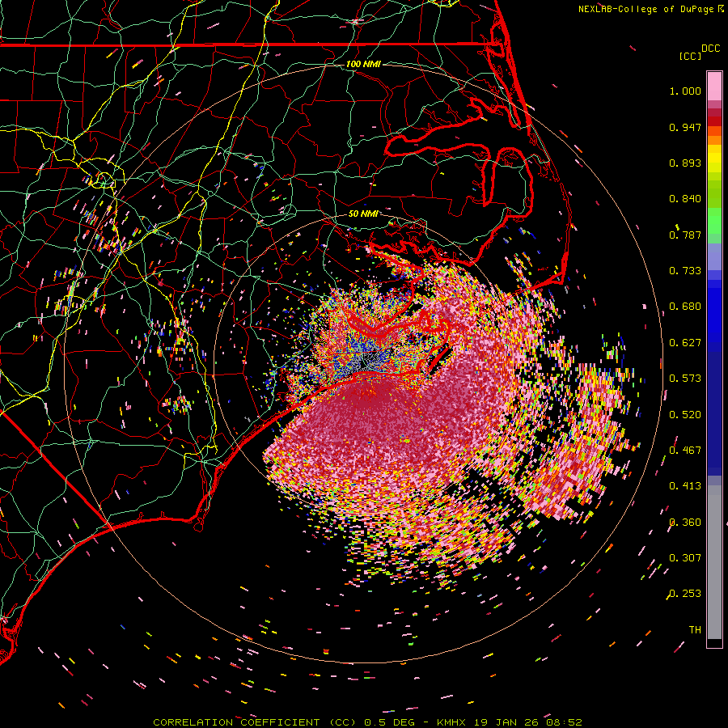The image size is (728, 728).
Task: Click the 1.000 scale value
Action: [685, 91]
